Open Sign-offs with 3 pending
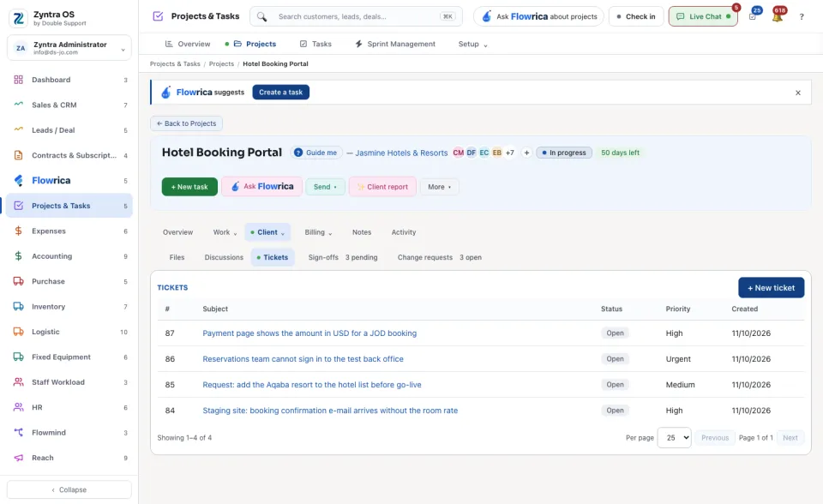 click(343, 257)
